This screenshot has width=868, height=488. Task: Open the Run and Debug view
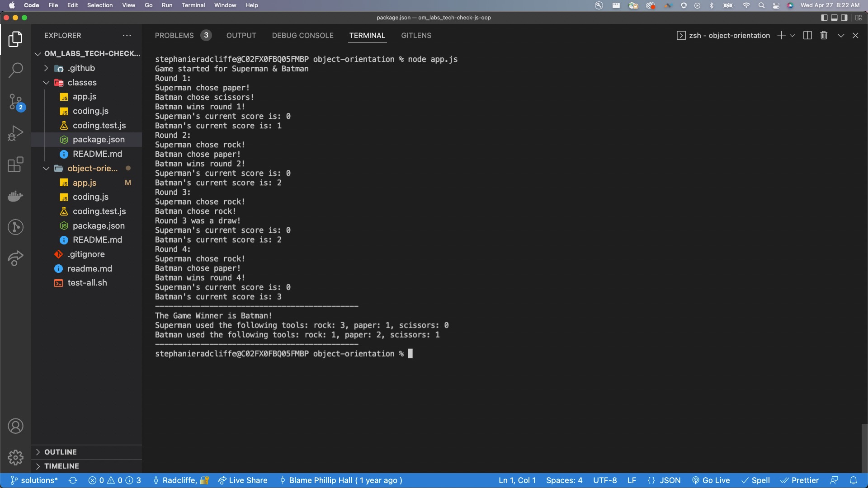pyautogui.click(x=15, y=133)
